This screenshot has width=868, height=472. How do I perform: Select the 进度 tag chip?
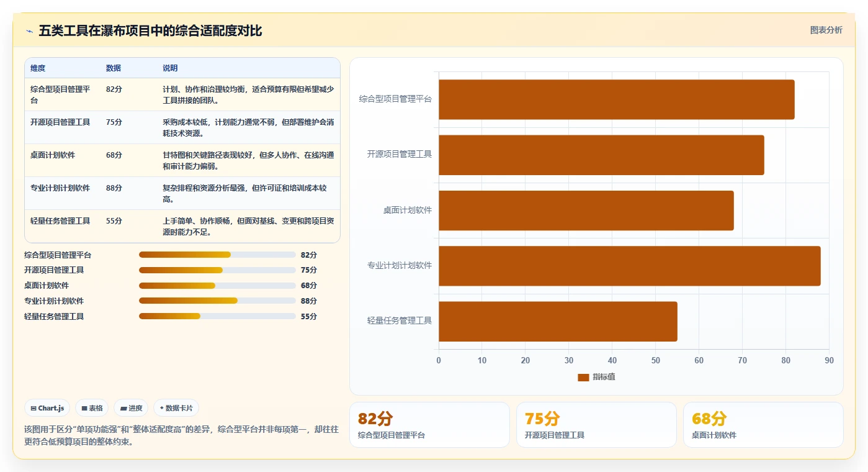click(x=131, y=408)
